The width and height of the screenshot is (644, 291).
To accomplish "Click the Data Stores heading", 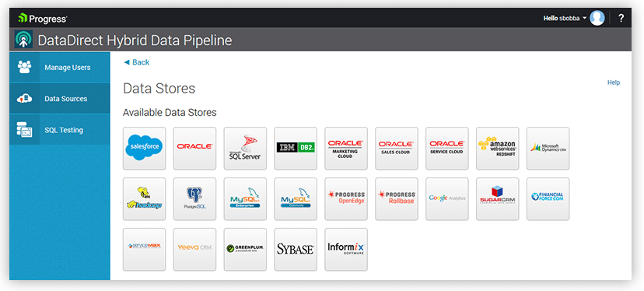I will 159,89.
